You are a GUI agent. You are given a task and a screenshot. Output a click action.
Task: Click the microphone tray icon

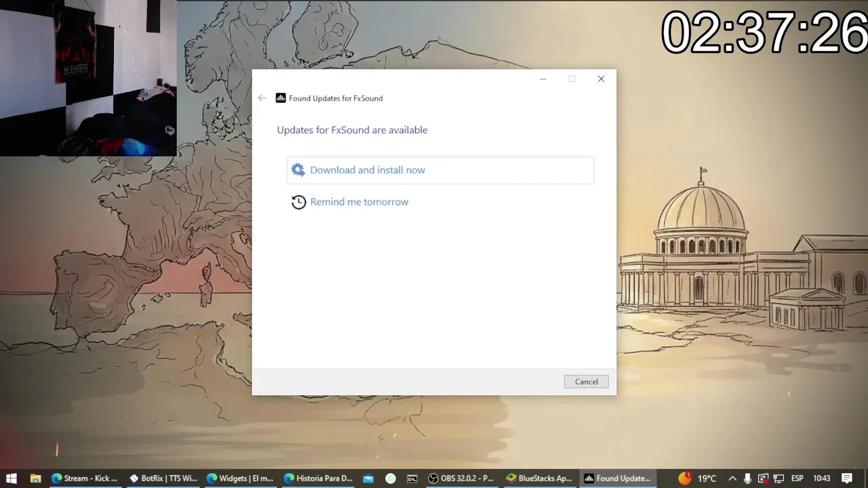pyautogui.click(x=747, y=479)
